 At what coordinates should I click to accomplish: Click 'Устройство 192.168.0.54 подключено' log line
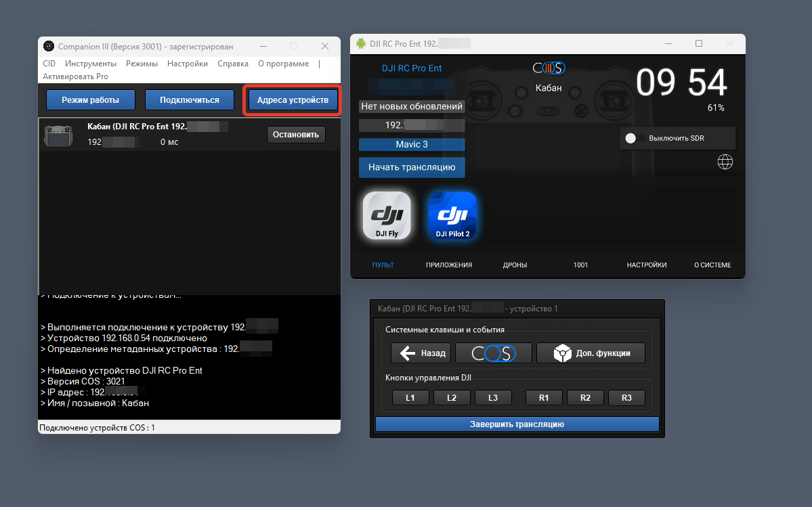[124, 338]
